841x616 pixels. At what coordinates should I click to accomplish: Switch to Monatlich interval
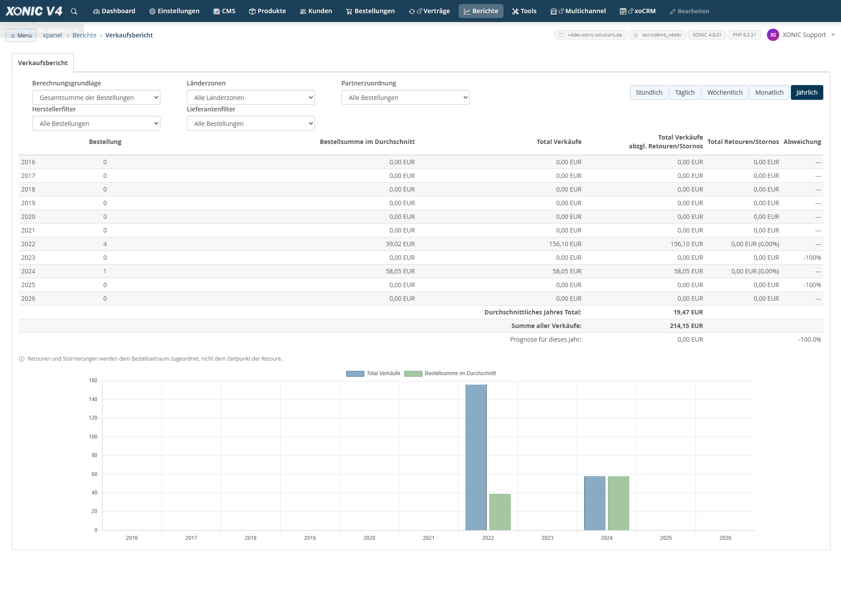pyautogui.click(x=769, y=92)
